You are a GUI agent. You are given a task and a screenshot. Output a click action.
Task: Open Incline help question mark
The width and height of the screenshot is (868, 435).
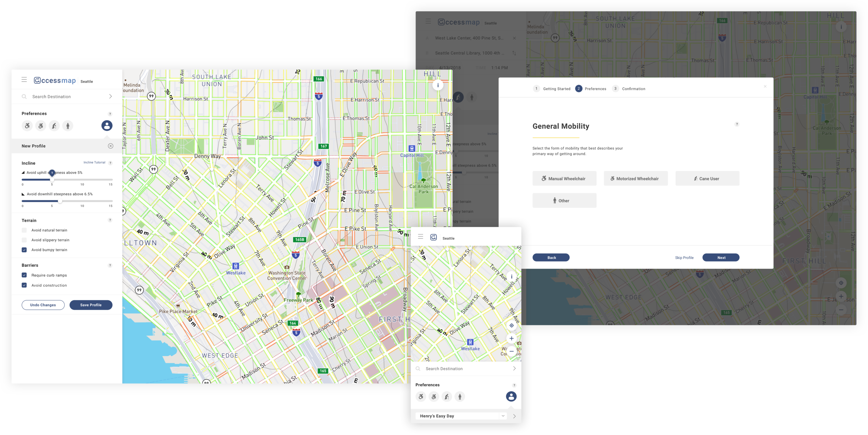point(110,163)
